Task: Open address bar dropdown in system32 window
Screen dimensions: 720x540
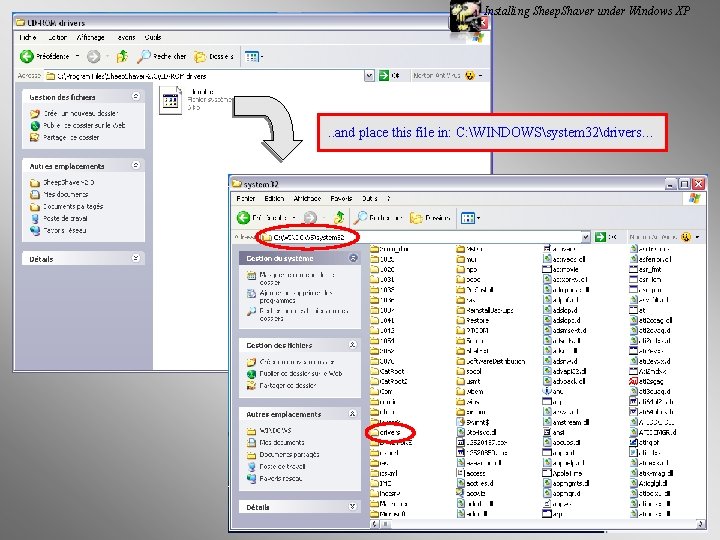Action: 586,237
